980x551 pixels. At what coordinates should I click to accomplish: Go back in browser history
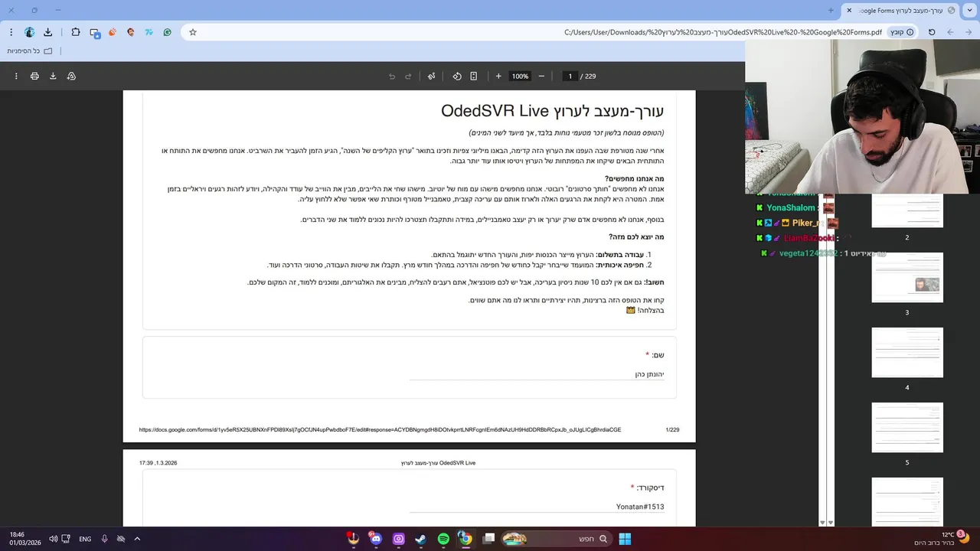click(x=969, y=32)
